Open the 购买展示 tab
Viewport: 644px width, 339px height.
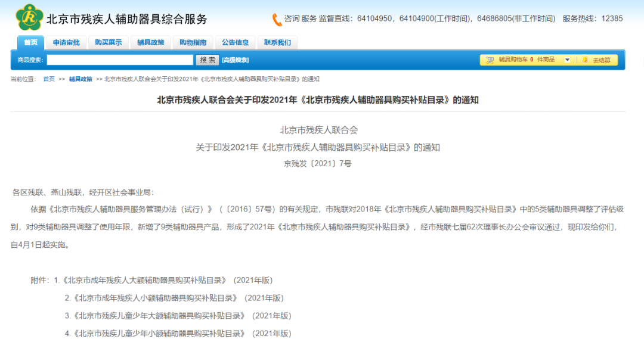108,42
